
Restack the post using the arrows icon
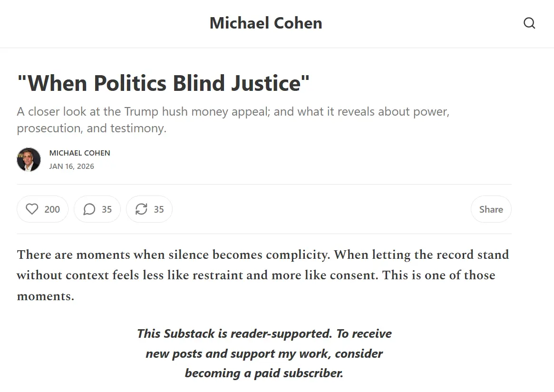pos(141,209)
